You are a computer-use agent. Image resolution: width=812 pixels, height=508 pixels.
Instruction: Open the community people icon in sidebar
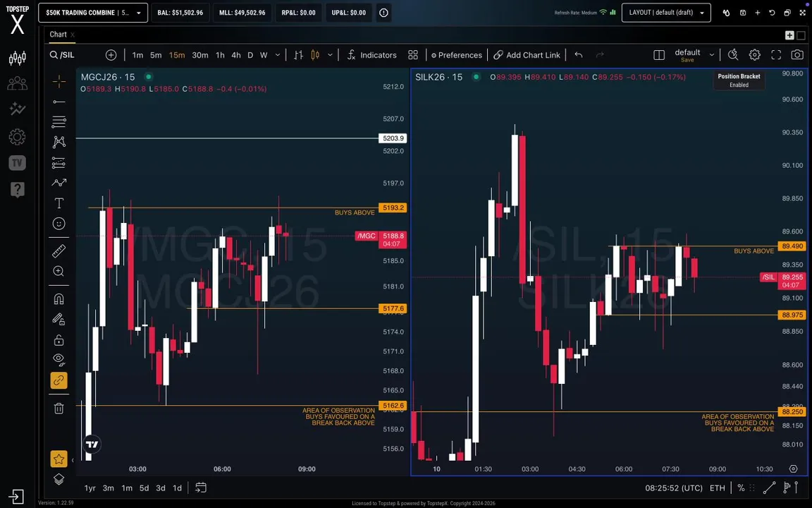tap(17, 83)
